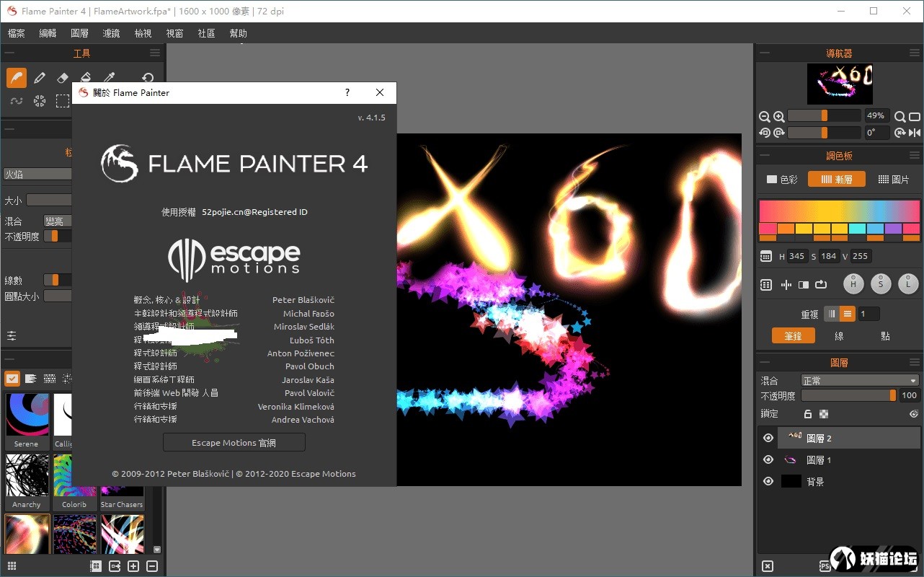Rotate canvas counter-clockwise in Navigator
This screenshot has width=924, height=577.
tap(765, 133)
